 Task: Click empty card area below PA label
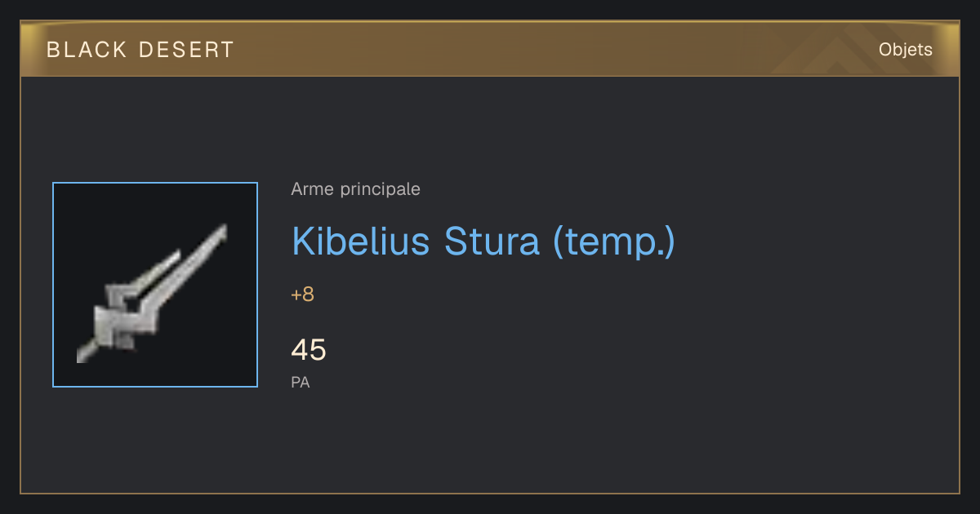490,445
